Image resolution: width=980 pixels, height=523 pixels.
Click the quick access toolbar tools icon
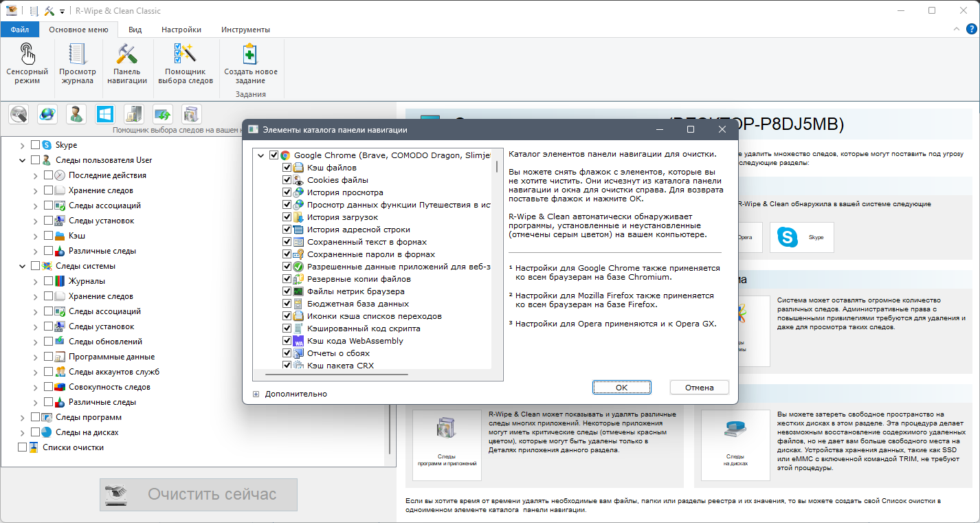click(49, 11)
